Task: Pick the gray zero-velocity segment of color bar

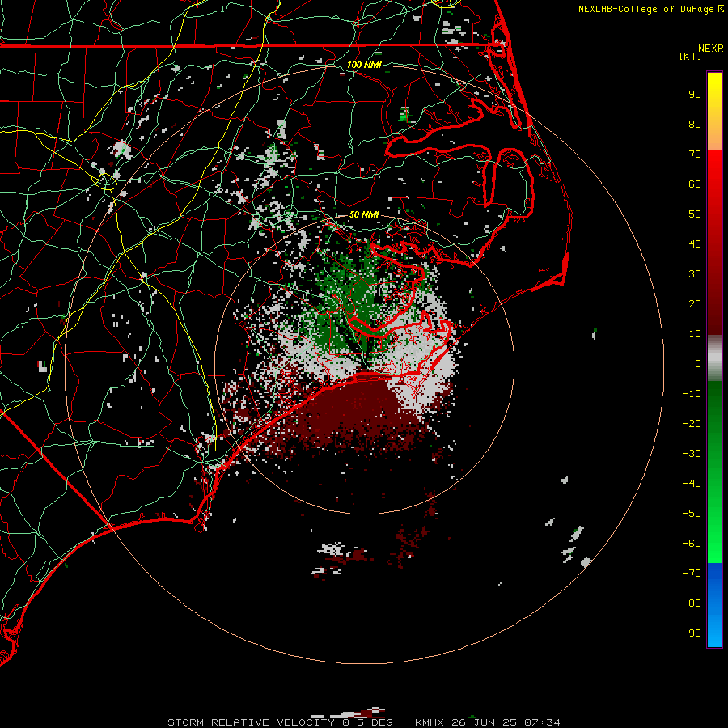Action: tap(714, 358)
